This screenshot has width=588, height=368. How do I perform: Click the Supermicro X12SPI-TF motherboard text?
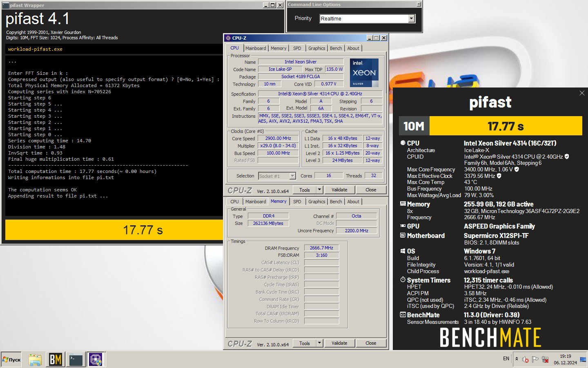coord(496,236)
